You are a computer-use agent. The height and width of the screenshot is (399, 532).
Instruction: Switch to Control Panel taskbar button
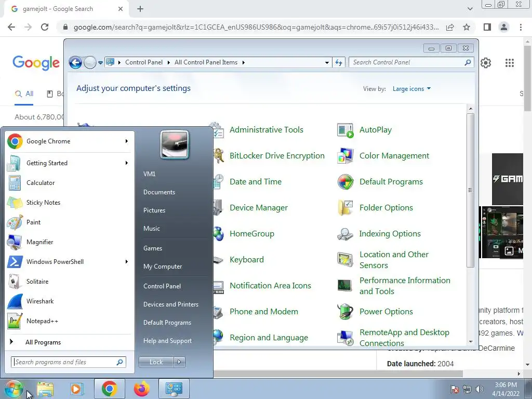click(174, 389)
